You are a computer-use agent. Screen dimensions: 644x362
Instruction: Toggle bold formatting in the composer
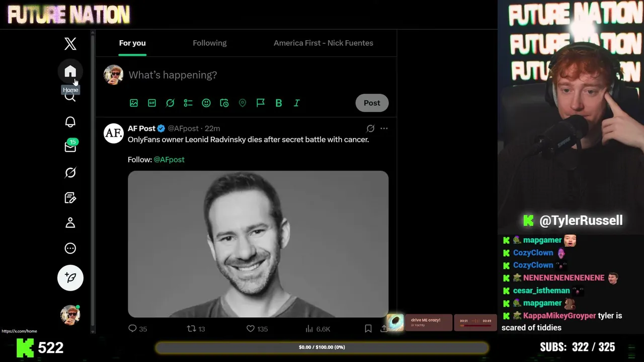coord(279,103)
